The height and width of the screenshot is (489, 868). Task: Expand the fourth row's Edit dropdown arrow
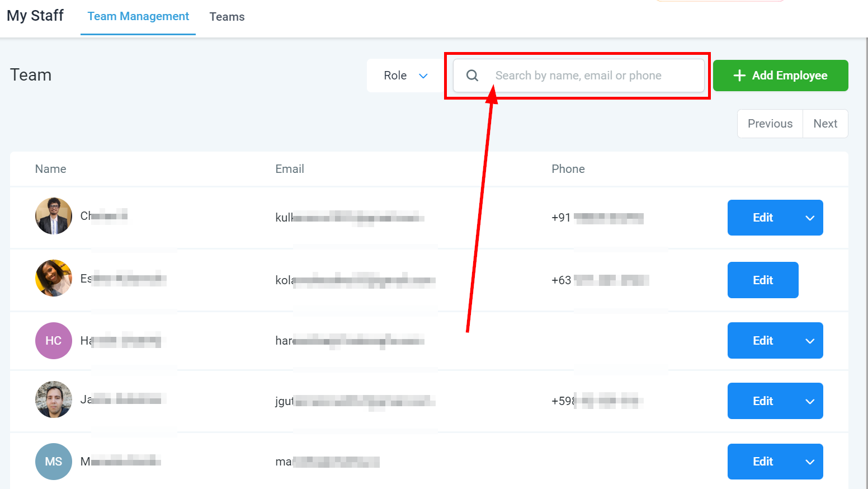tap(809, 401)
